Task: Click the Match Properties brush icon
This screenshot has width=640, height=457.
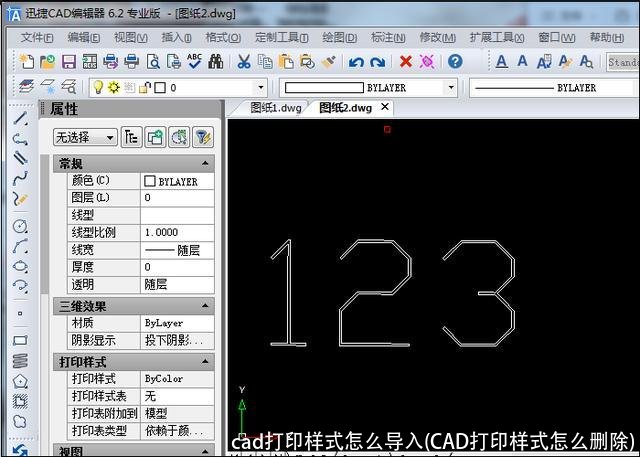Action: [x=329, y=62]
